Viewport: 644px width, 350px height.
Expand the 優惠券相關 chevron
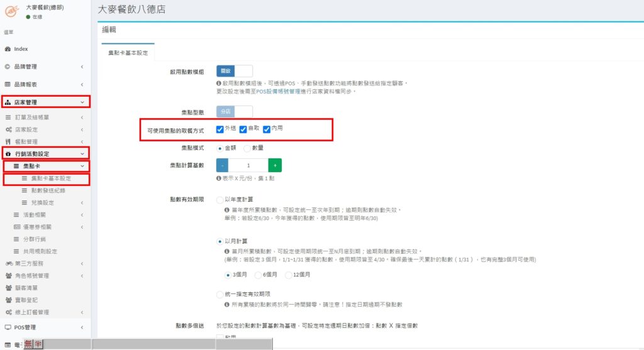[x=82, y=227]
